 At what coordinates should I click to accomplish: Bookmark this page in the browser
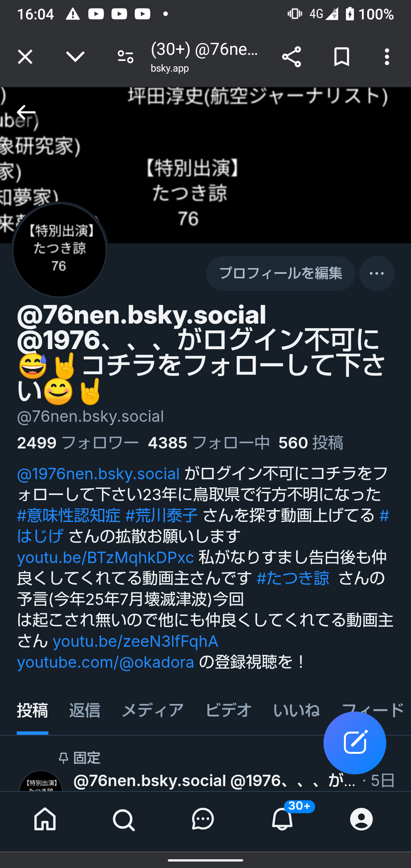pos(341,57)
